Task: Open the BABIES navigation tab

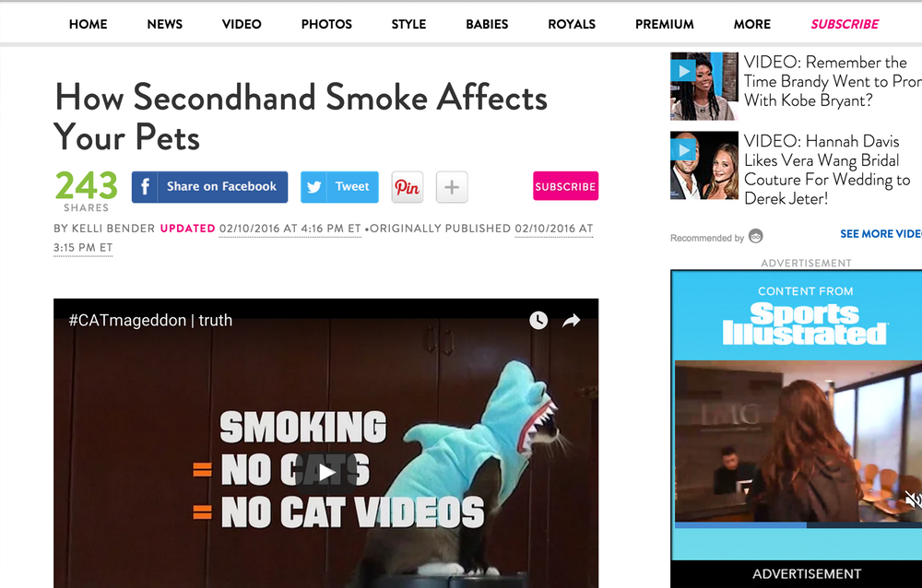Action: 487,24
